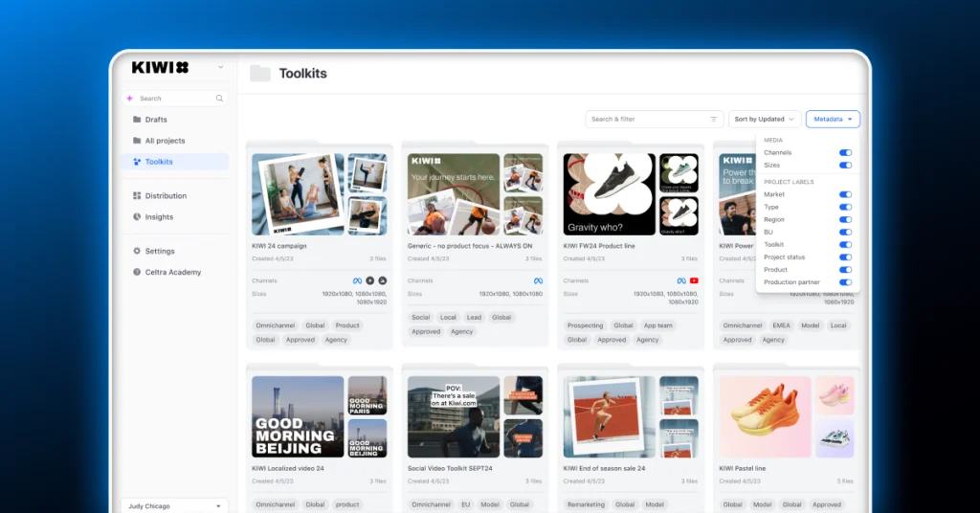Screen dimensions: 980x513
Task: Click EU tag on Social Video Toolkit card
Action: point(466,504)
